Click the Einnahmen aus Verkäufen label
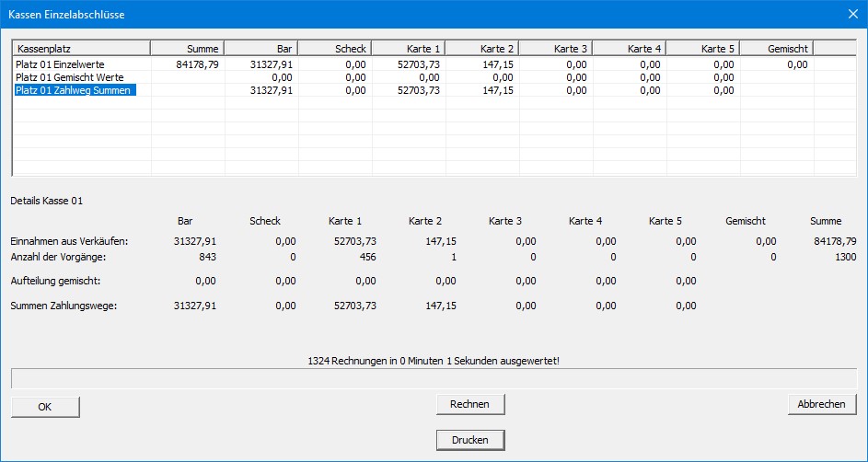The image size is (868, 462). 70,241
